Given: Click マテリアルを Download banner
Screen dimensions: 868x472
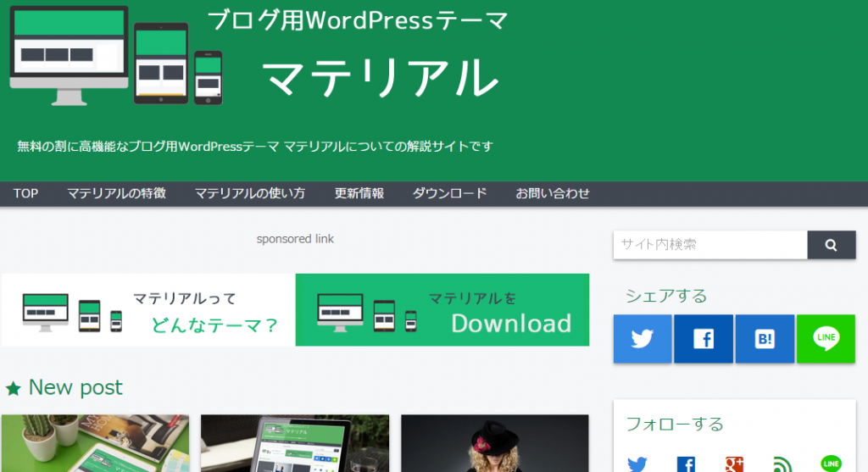Looking at the screenshot, I should (x=442, y=310).
